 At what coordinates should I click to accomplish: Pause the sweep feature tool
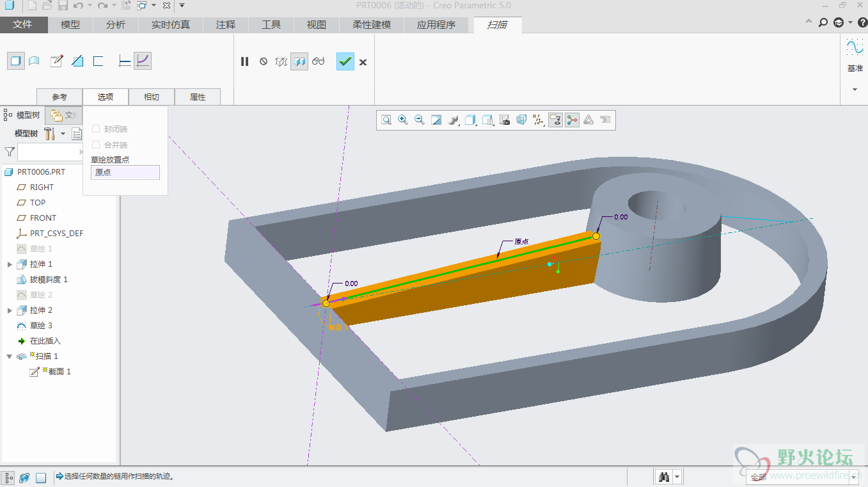(x=244, y=61)
